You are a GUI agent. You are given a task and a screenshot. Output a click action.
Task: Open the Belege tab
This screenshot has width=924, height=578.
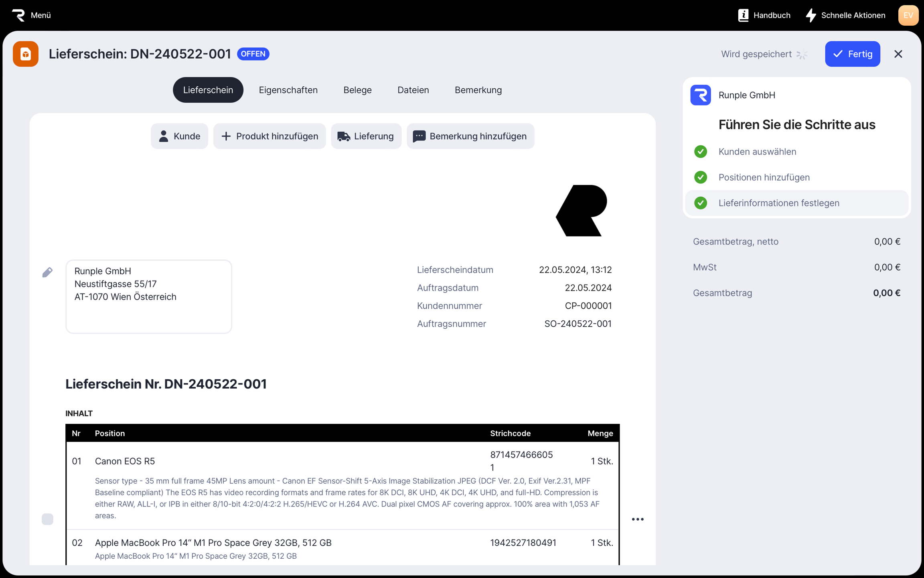click(357, 90)
